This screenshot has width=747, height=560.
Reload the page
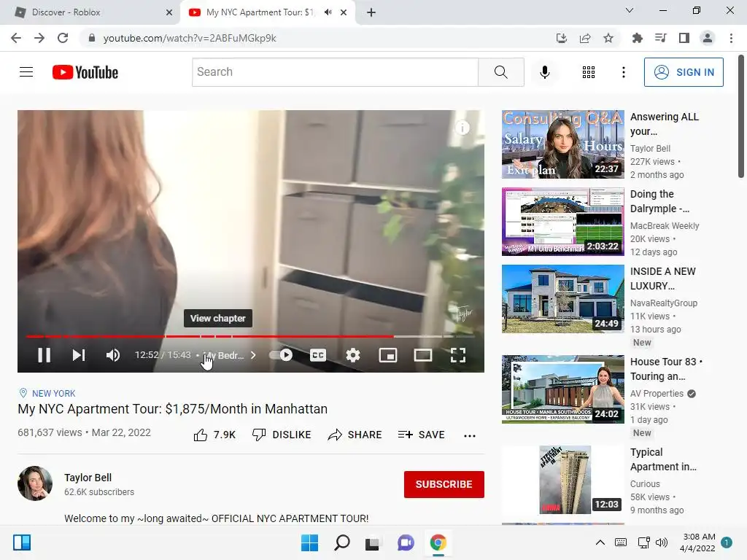tap(63, 38)
